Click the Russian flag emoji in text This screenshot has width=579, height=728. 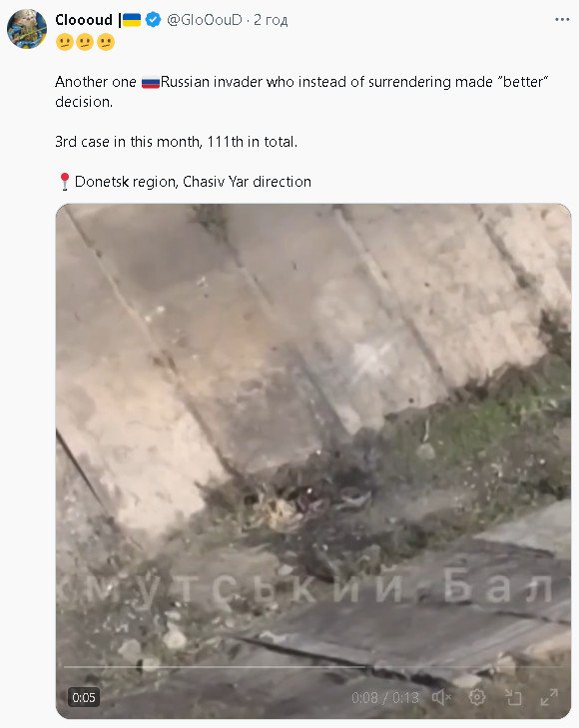[x=151, y=82]
